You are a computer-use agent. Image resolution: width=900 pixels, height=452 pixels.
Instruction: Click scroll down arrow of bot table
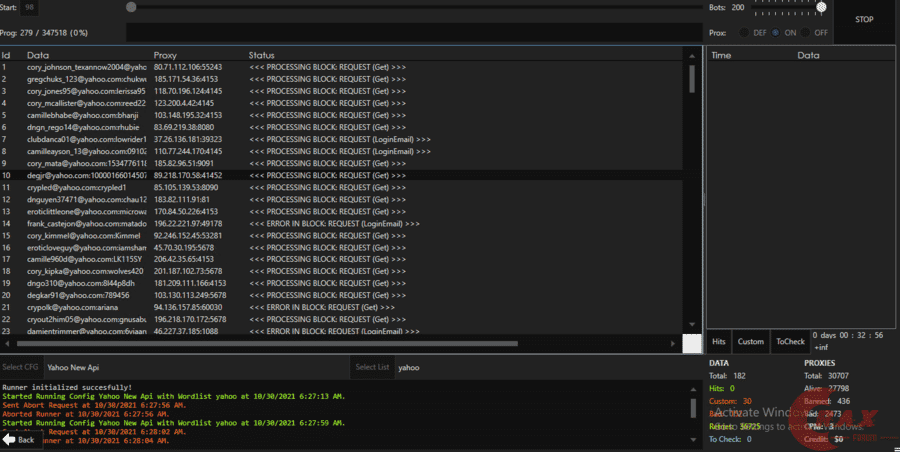pos(692,325)
